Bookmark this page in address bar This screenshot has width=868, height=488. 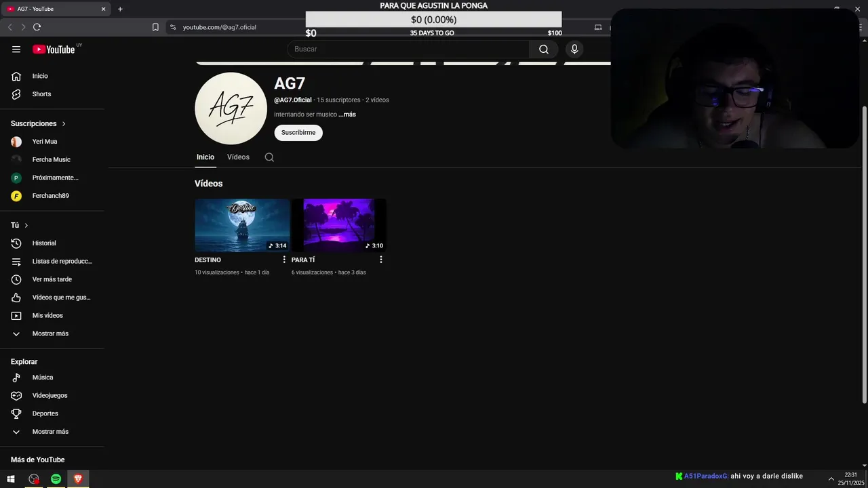[155, 27]
